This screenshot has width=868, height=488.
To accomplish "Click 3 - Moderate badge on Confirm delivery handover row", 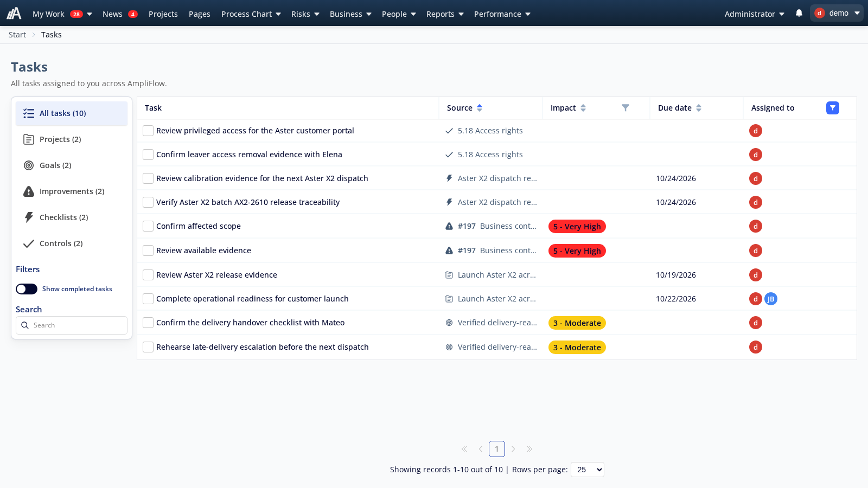I will (x=577, y=323).
